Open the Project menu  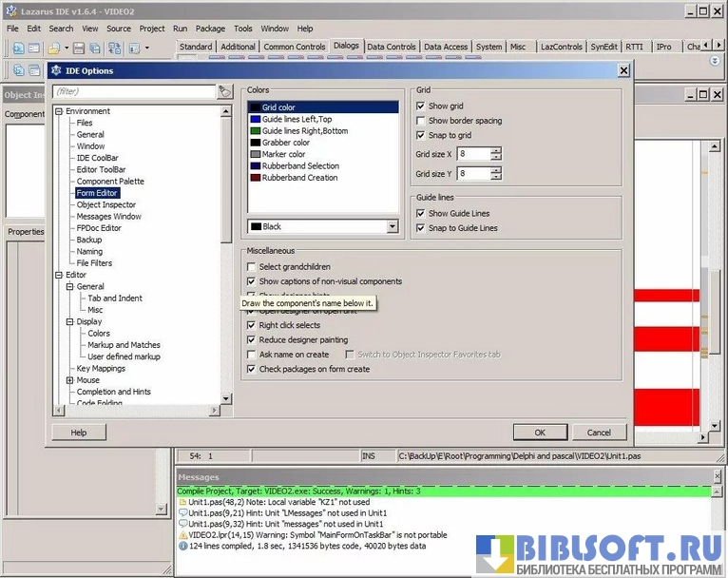tap(152, 29)
